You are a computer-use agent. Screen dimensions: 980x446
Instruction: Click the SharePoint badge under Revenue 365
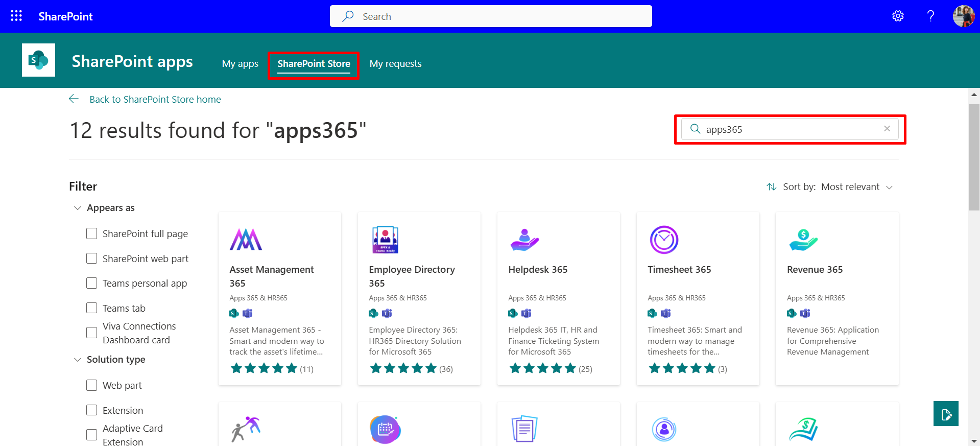(792, 313)
